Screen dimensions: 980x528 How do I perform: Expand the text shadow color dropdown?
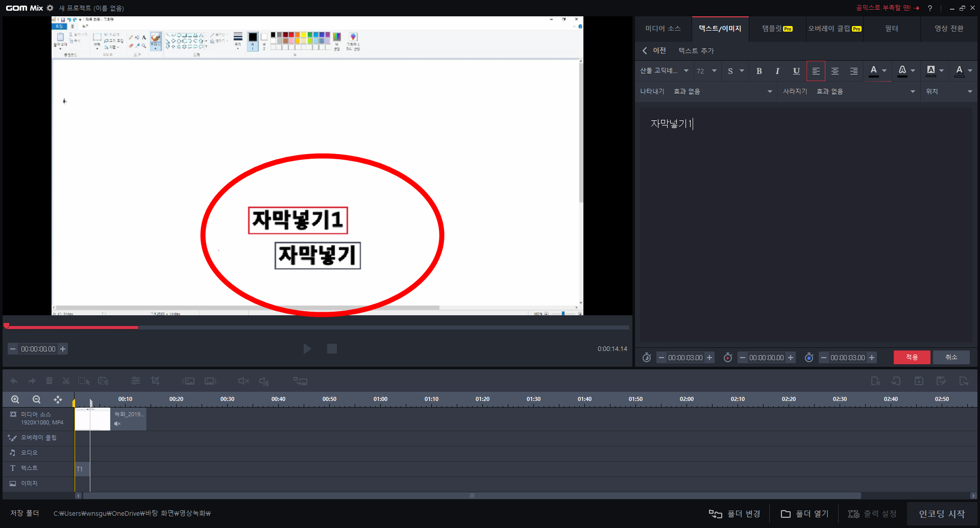pyautogui.click(x=970, y=71)
